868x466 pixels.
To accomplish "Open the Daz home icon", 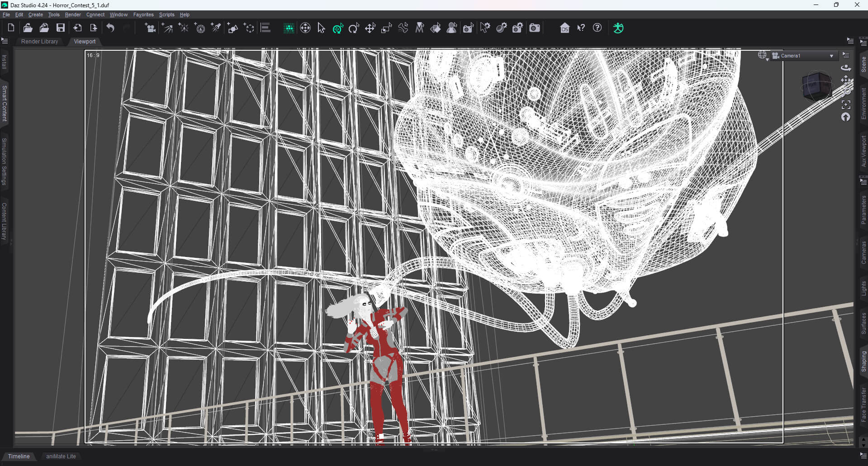I will [564, 28].
